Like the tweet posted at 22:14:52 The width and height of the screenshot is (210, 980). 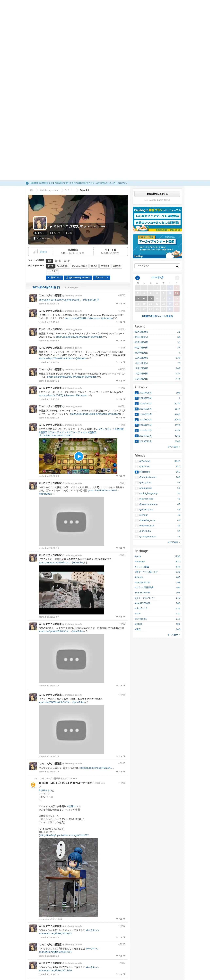[124, 341]
